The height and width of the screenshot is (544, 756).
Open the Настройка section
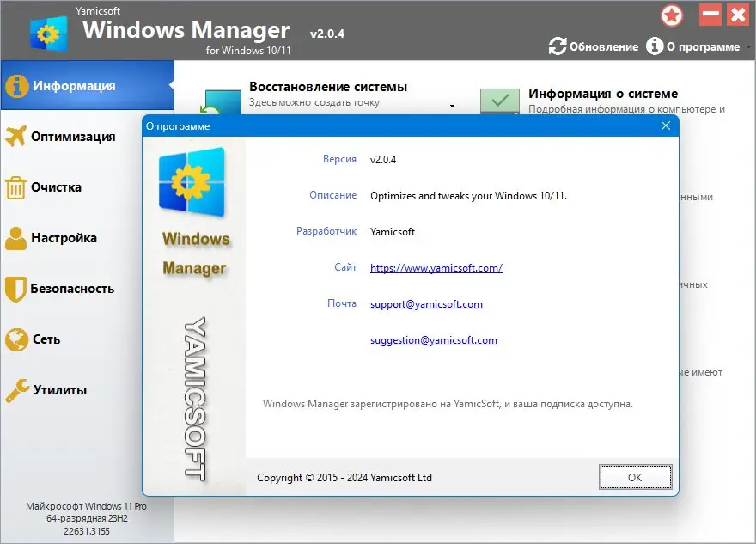pyautogui.click(x=64, y=238)
